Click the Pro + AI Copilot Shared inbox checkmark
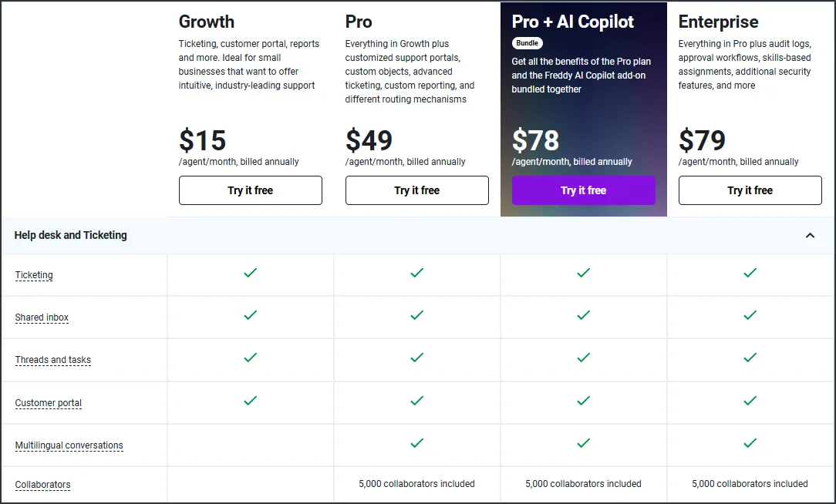Image resolution: width=836 pixels, height=504 pixels. [x=583, y=315]
